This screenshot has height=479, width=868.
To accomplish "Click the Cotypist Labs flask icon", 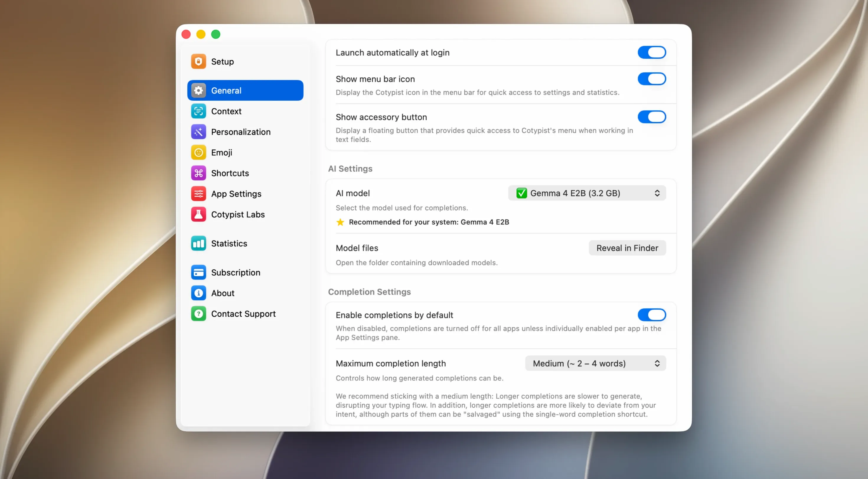I will (198, 215).
